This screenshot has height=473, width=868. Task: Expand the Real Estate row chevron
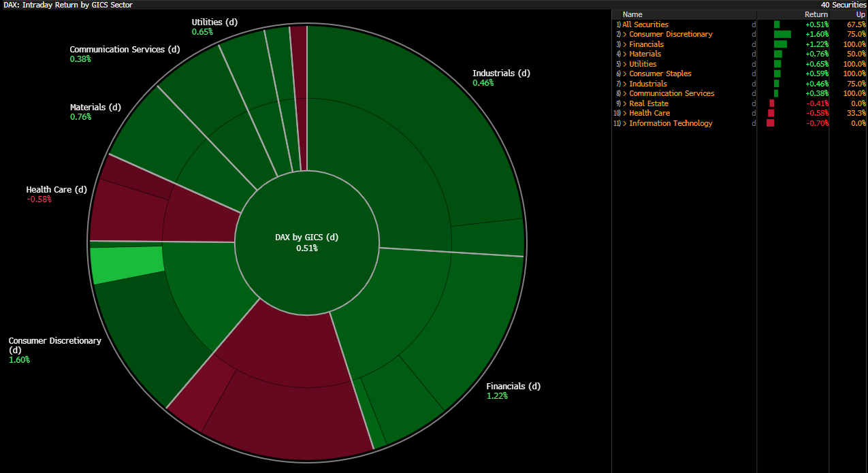625,103
